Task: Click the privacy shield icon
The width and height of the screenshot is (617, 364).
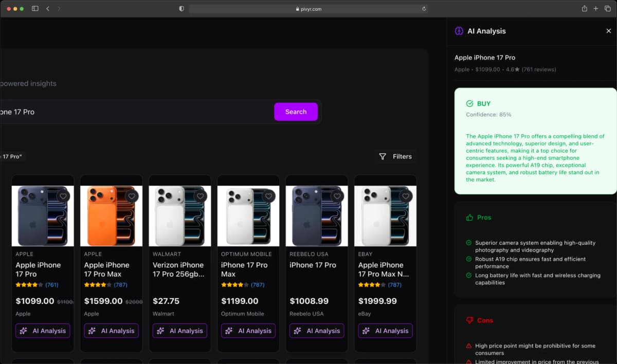Action: point(181,9)
